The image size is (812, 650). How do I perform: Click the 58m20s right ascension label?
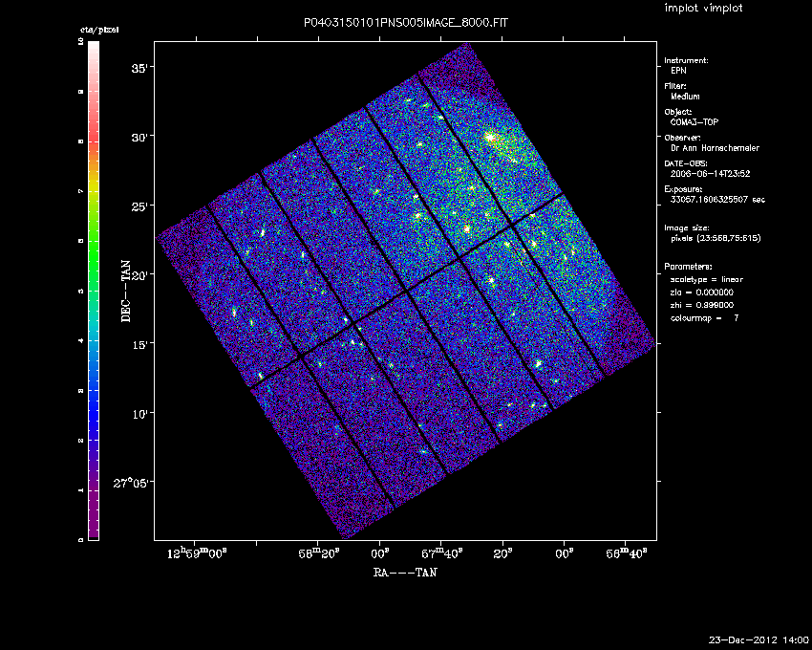tap(319, 553)
